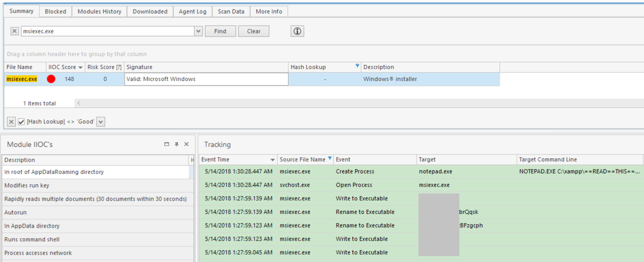Close the Module IIOC's panel
644x262 pixels.
pos(186,144)
